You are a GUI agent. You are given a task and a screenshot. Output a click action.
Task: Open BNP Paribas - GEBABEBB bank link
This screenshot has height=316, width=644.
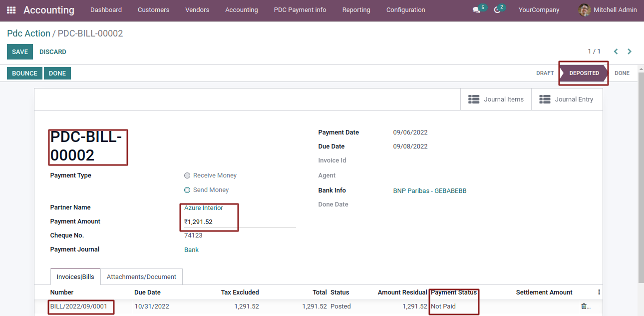pos(430,191)
